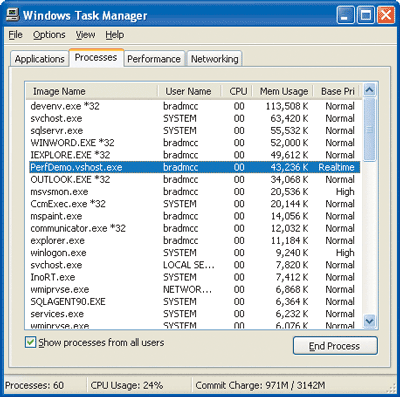Open the File menu
The width and height of the screenshot is (400, 397).
pos(15,35)
